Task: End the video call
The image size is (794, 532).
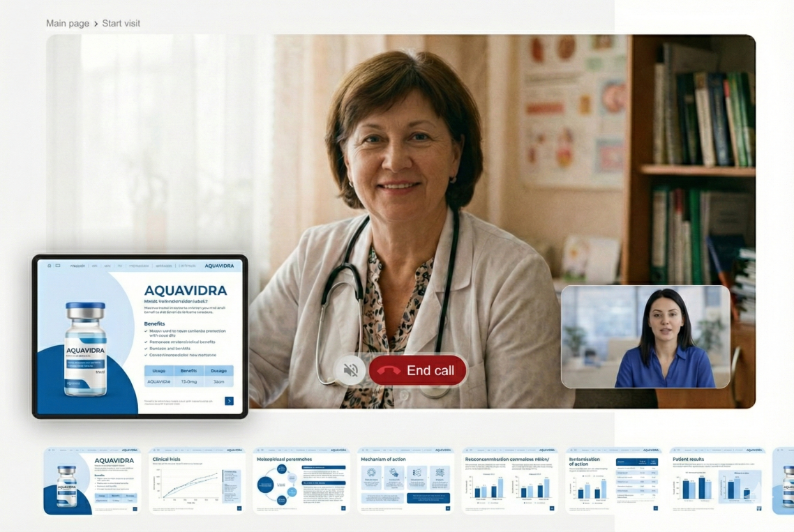Action: click(x=417, y=370)
